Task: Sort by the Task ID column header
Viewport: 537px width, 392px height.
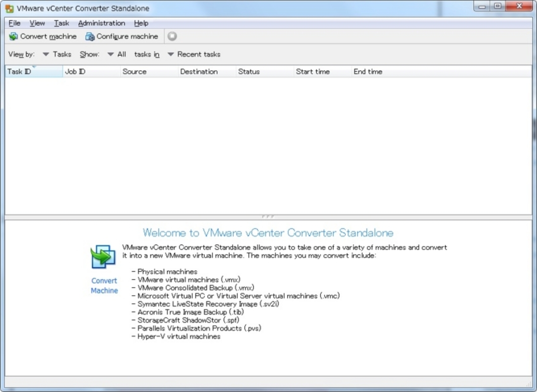Action: pos(34,71)
